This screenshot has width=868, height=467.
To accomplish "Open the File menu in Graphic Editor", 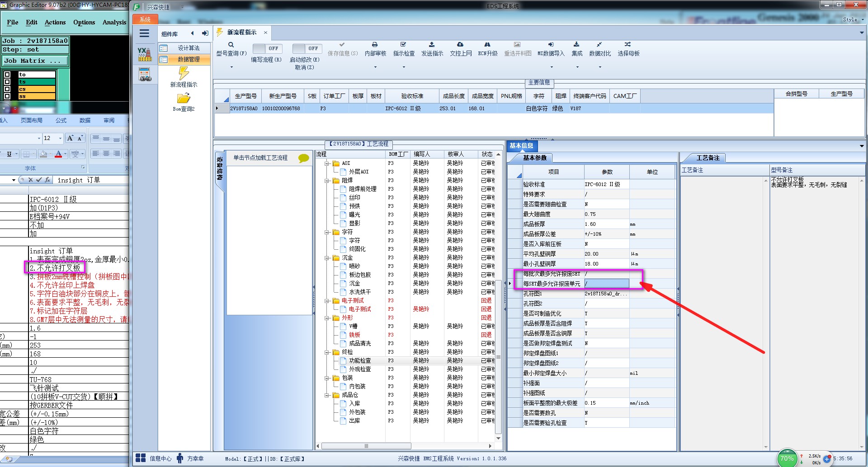I will (13, 22).
